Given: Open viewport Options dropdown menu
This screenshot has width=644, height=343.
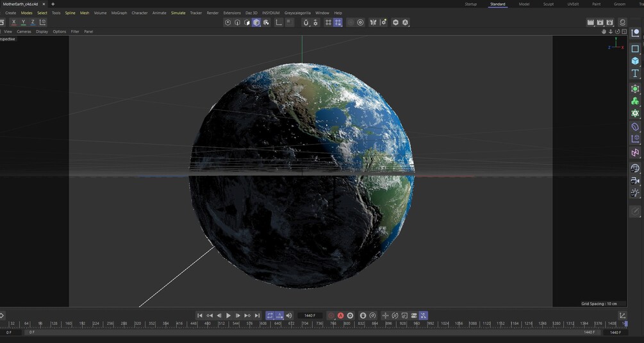Looking at the screenshot, I should click(59, 31).
